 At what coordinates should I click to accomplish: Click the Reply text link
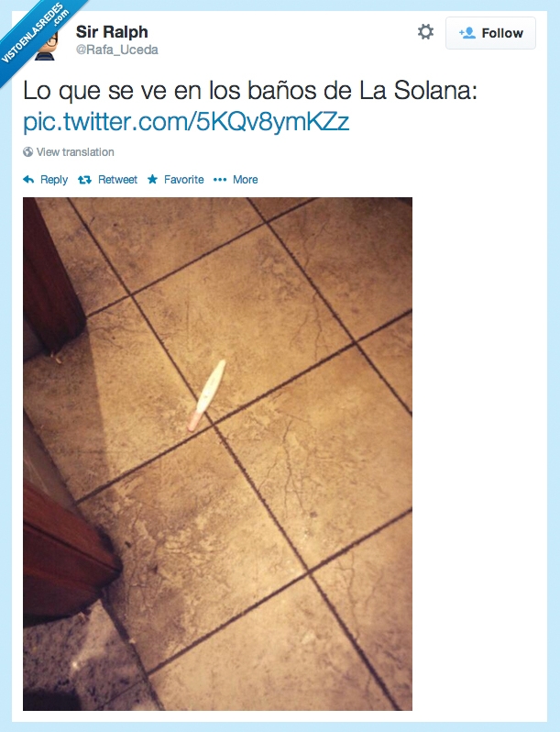coord(54,180)
